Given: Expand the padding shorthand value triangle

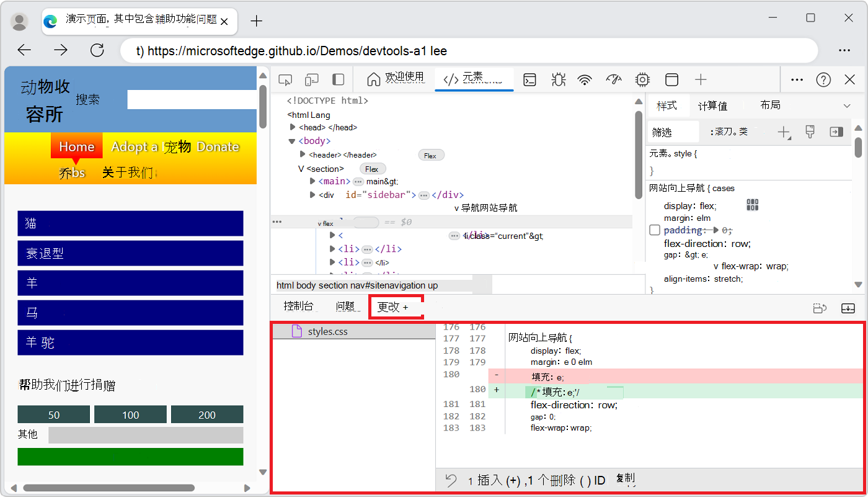Looking at the screenshot, I should [717, 230].
